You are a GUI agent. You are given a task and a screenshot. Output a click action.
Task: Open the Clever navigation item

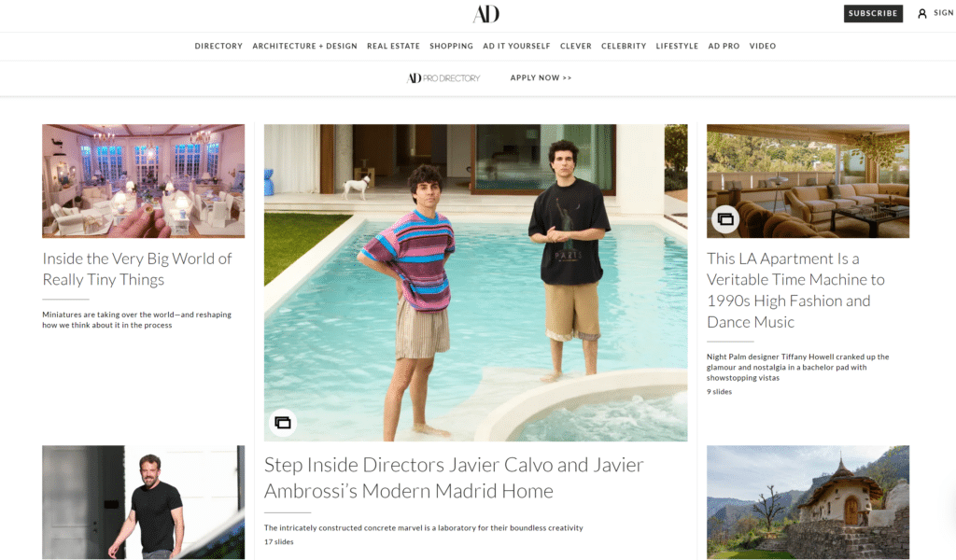[575, 47]
